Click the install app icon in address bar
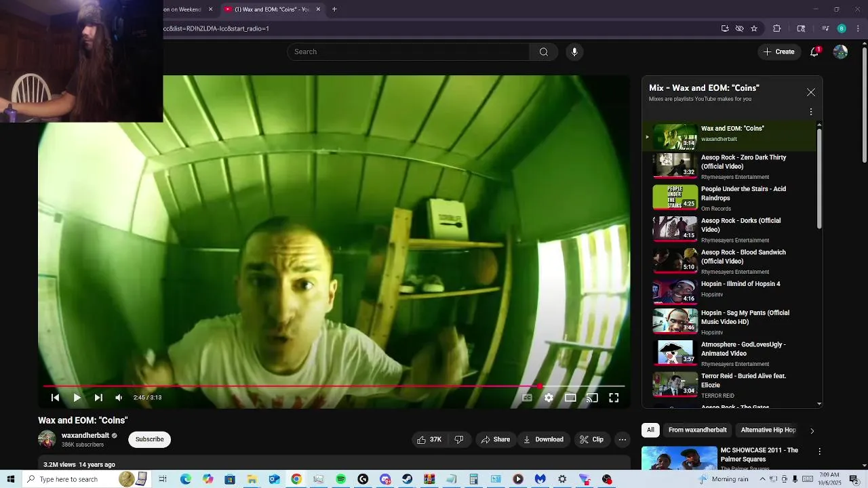 coord(725,28)
